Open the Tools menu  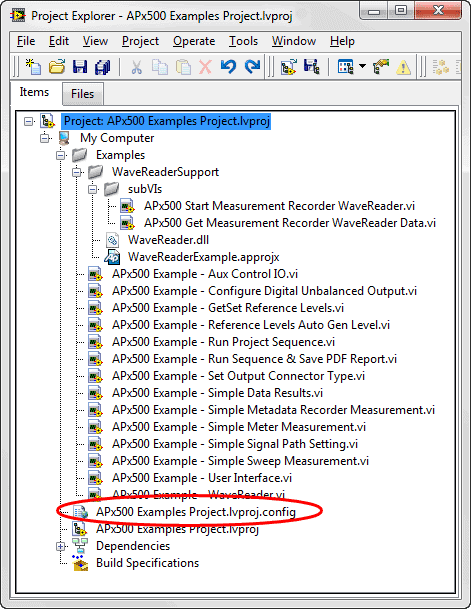243,41
